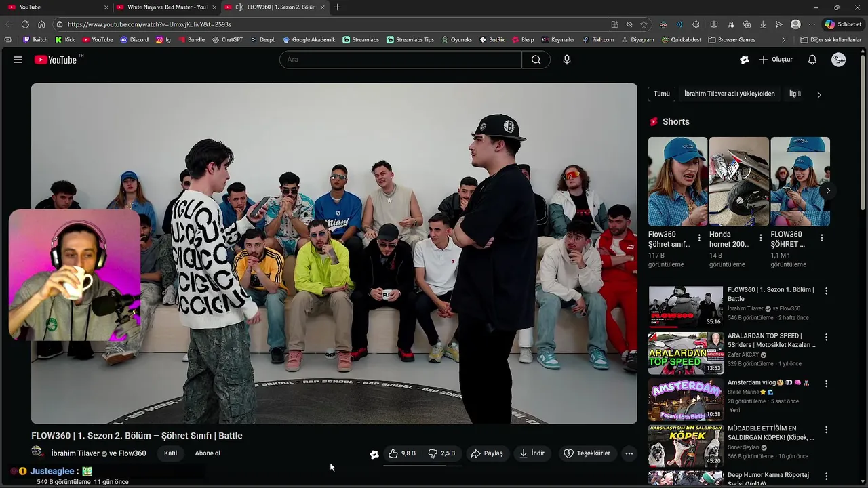Open options for FLOW360 1. Bölüm Battle video
The height and width of the screenshot is (488, 868).
coord(826,291)
